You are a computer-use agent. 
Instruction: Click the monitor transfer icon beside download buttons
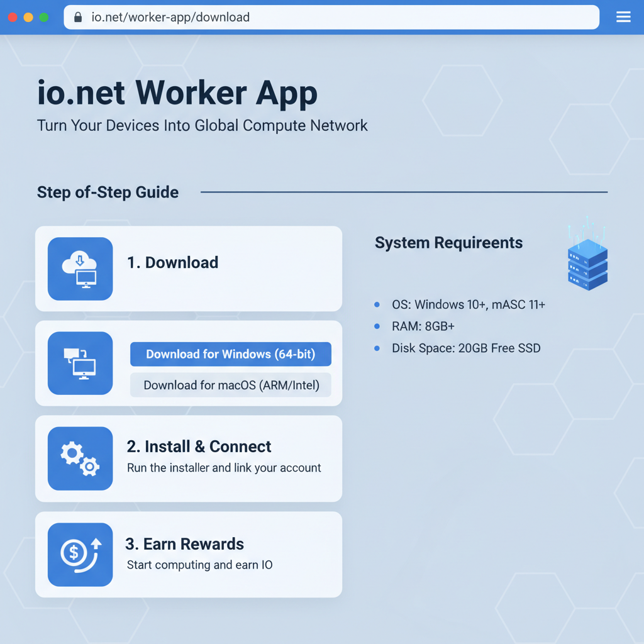[80, 363]
